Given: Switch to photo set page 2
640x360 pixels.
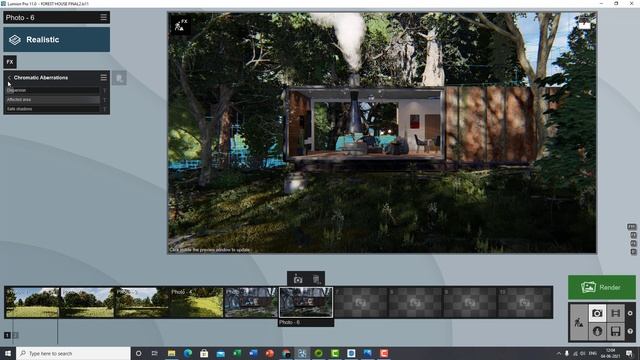Looking at the screenshot, I should [16, 335].
